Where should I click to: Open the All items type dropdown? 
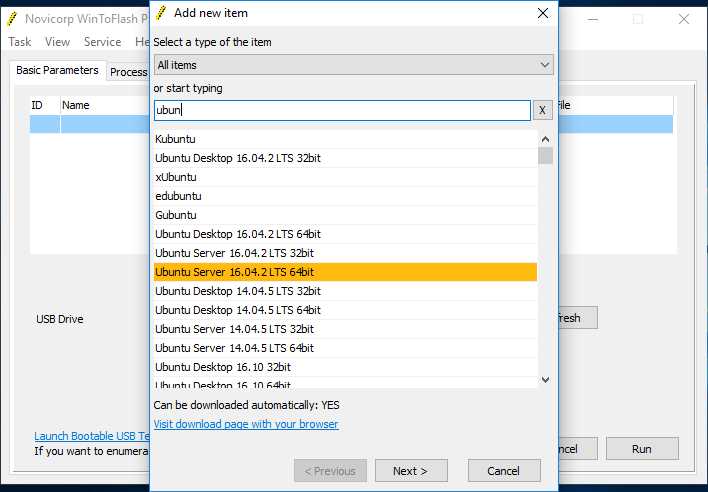pyautogui.click(x=353, y=65)
